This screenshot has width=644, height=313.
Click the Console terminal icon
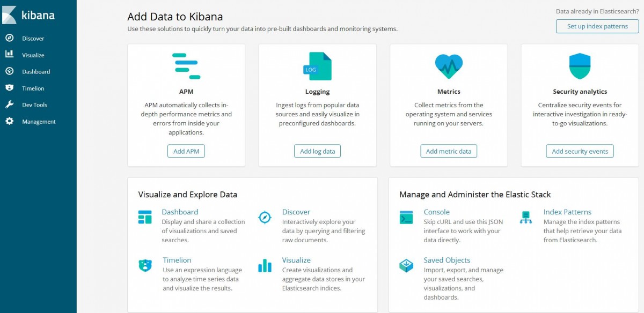click(x=406, y=217)
